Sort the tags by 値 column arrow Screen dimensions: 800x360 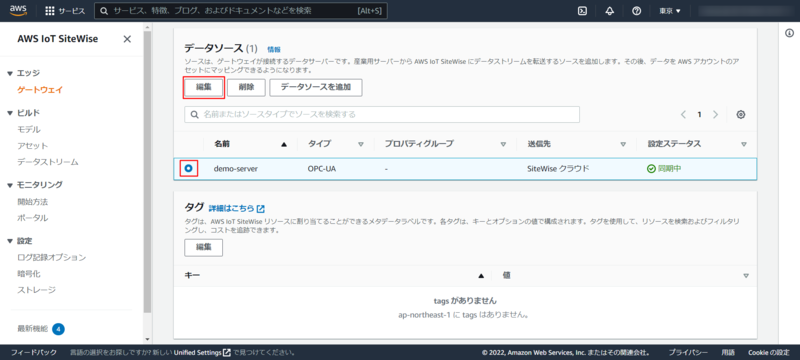click(746, 275)
